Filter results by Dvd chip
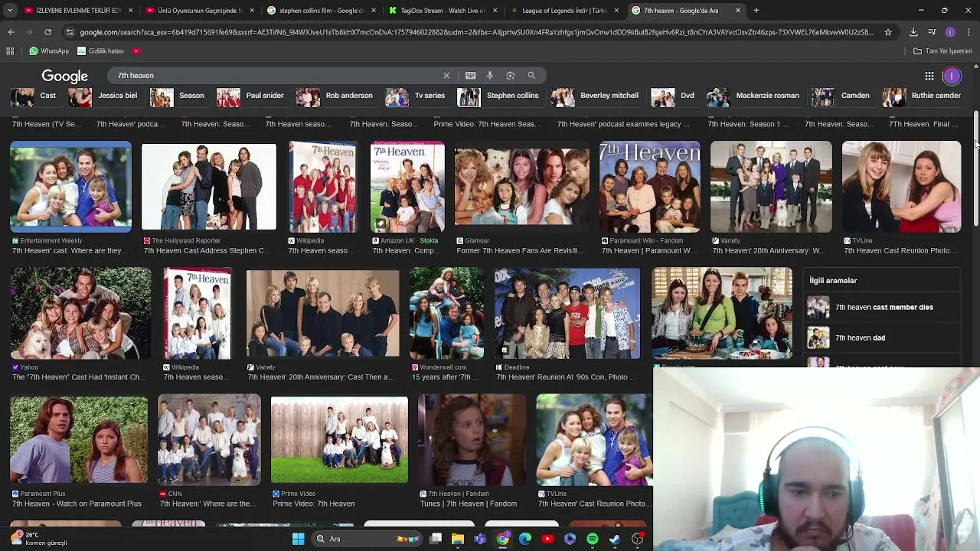The height and width of the screenshot is (551, 980). (x=674, y=96)
